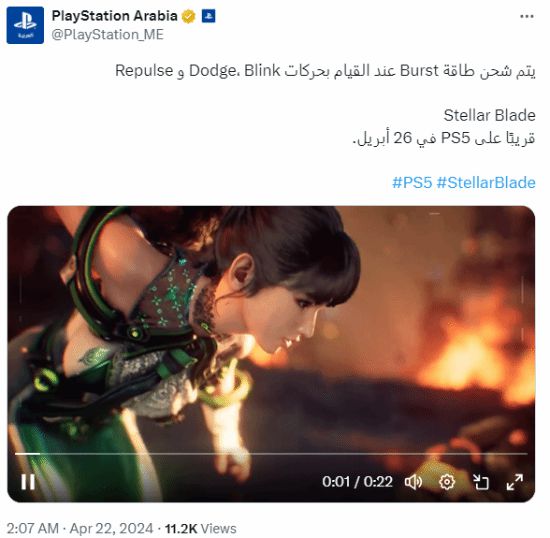Open the three-dots more options menu
This screenshot has height=538, width=550.
pyautogui.click(x=527, y=16)
